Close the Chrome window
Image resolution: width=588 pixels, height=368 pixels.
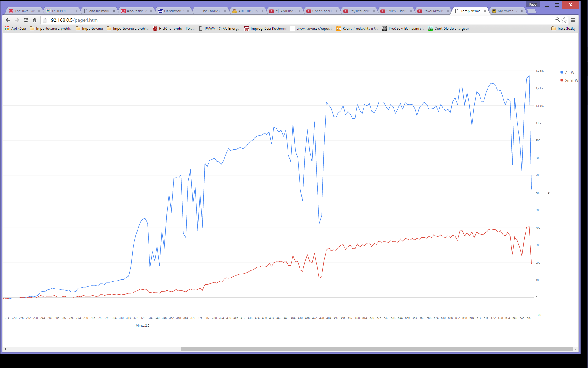(x=571, y=5)
